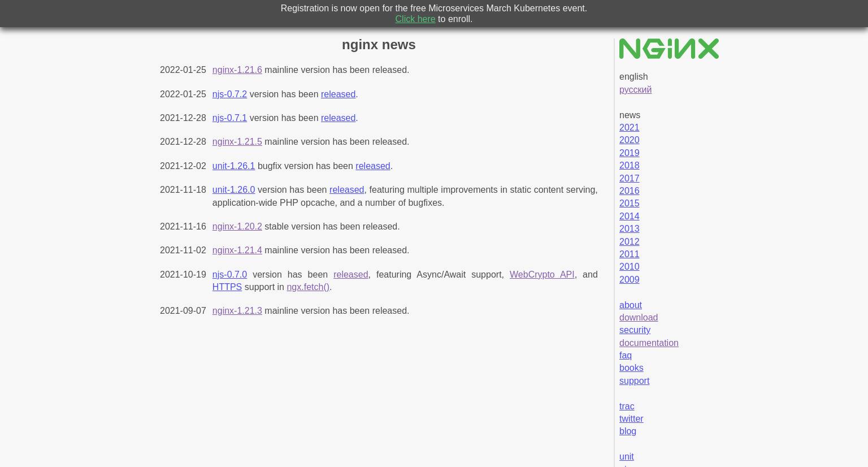The image size is (868, 467).
Task: Open the twitter link
Action: coord(631,418)
